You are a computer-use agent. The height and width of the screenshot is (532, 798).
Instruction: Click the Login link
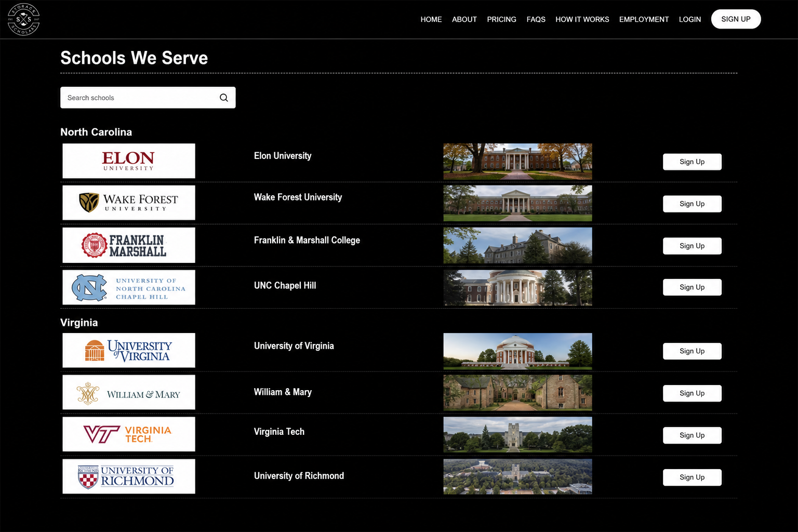click(x=690, y=19)
